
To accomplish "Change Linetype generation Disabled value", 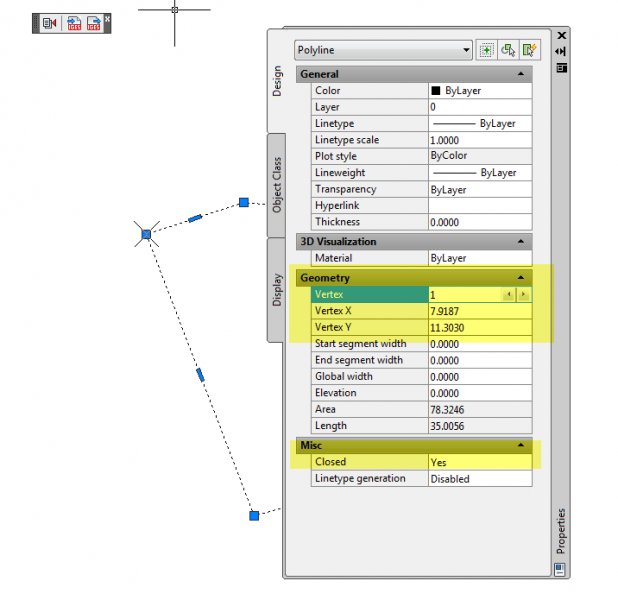I will coord(480,479).
